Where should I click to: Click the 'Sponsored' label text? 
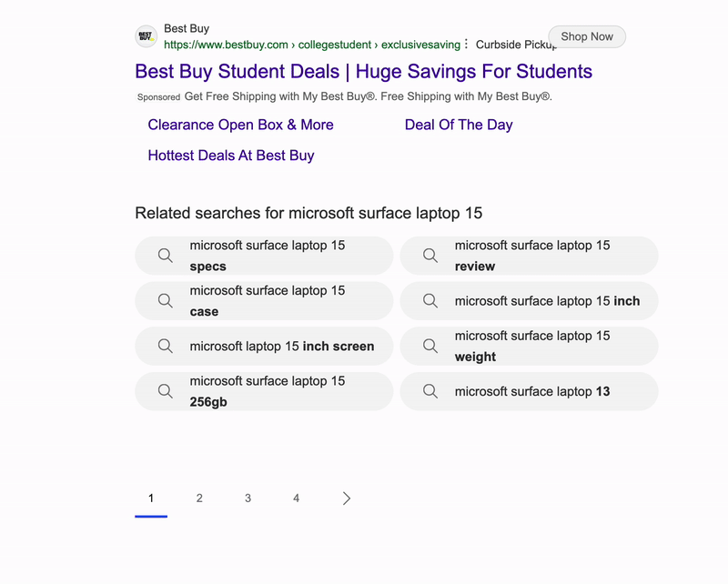pos(158,96)
